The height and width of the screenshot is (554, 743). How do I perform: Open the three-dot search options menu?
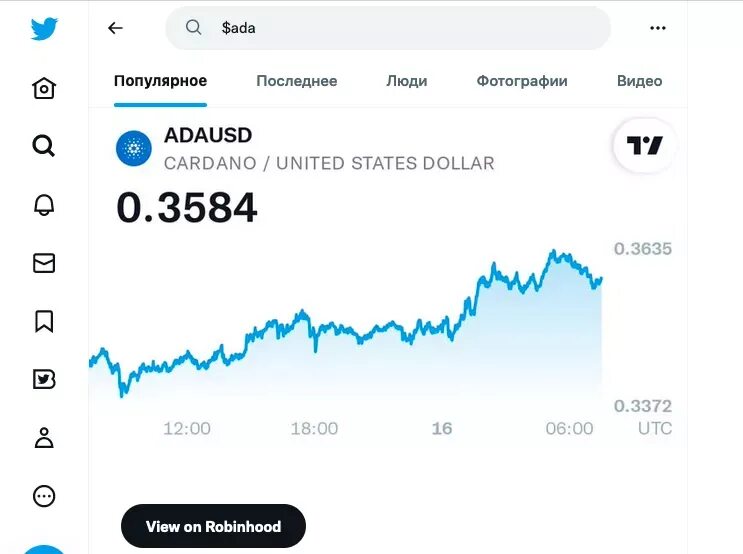click(658, 28)
